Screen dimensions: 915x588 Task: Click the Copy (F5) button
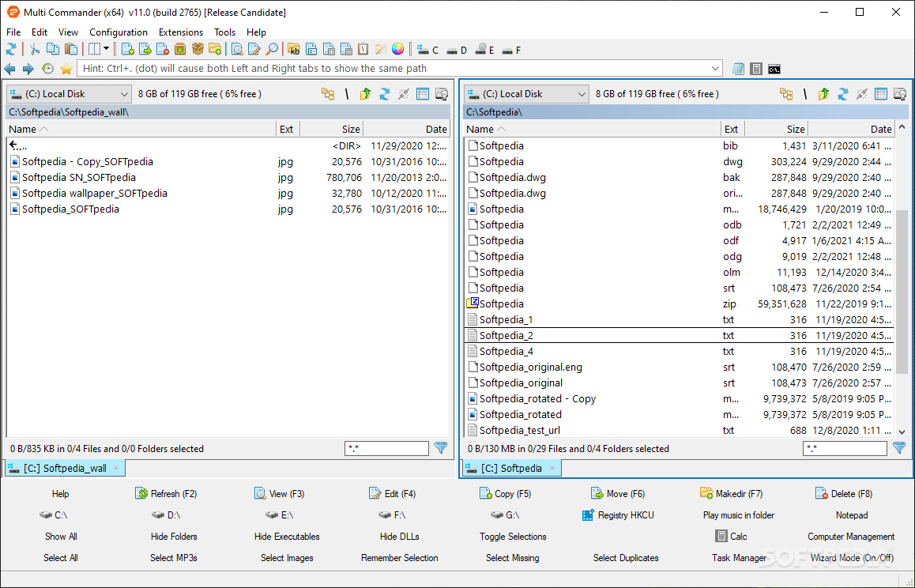(506, 494)
